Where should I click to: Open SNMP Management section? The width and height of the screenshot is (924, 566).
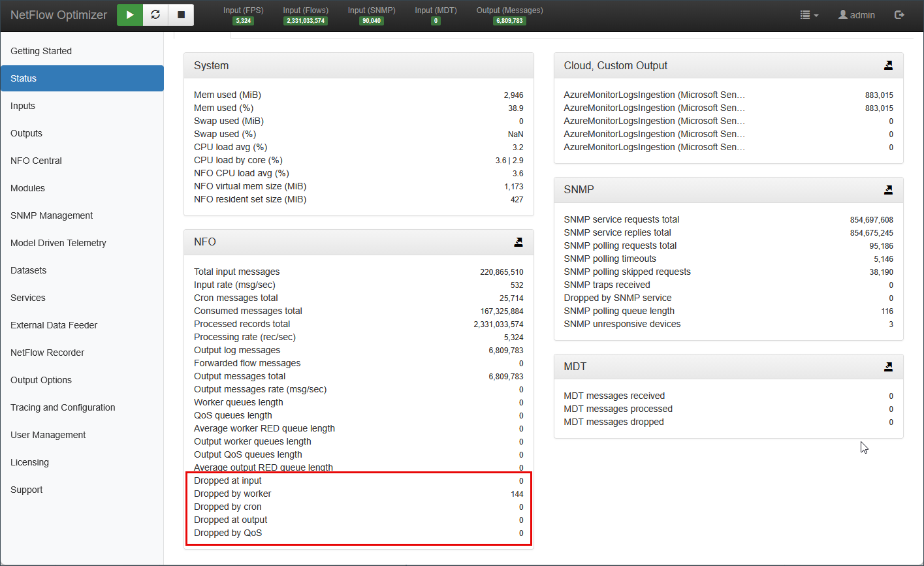click(x=52, y=215)
